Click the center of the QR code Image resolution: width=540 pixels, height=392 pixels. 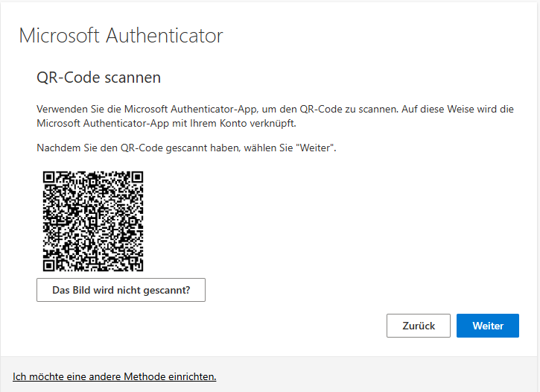pos(93,221)
